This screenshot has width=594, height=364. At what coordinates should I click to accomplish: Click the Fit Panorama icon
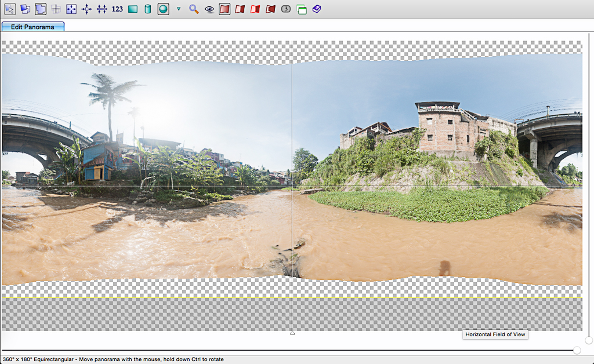click(x=71, y=9)
